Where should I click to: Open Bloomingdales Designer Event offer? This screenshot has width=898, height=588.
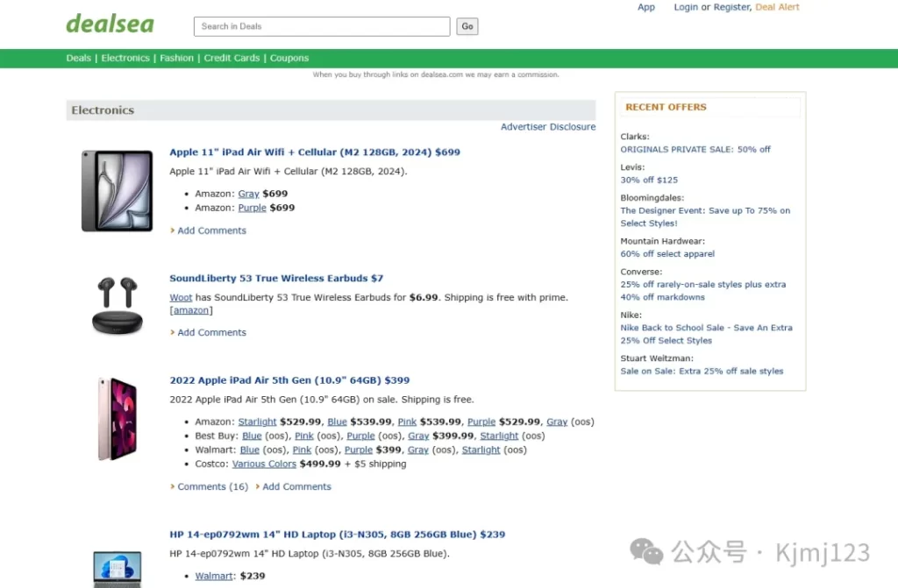(x=705, y=217)
